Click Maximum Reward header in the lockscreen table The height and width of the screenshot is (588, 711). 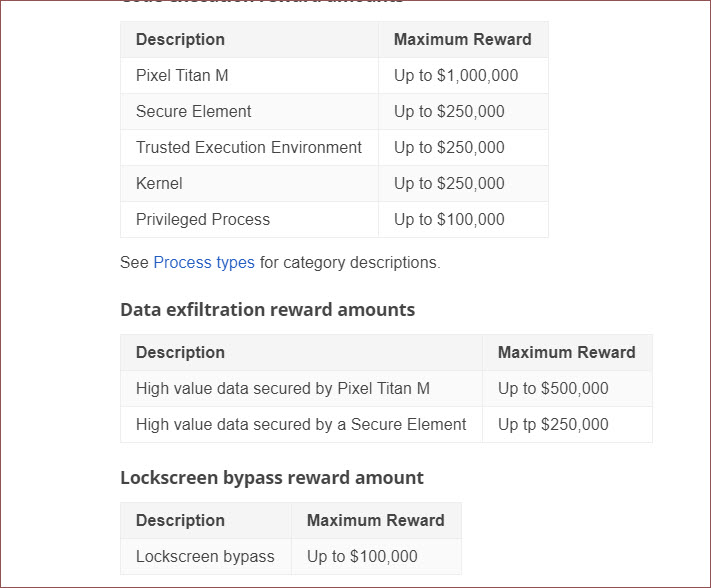click(x=375, y=521)
